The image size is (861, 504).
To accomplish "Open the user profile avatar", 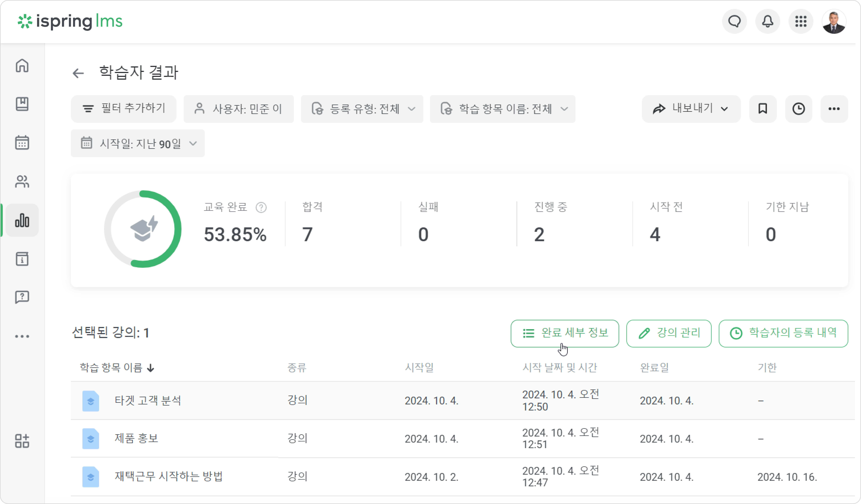I will pos(834,22).
